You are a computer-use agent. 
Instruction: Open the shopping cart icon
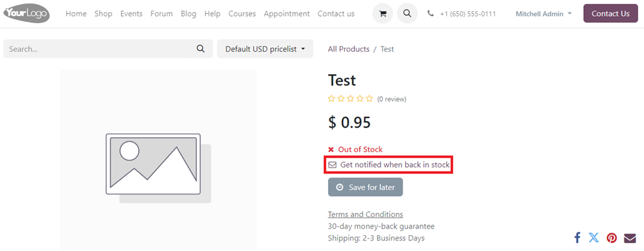click(x=382, y=14)
